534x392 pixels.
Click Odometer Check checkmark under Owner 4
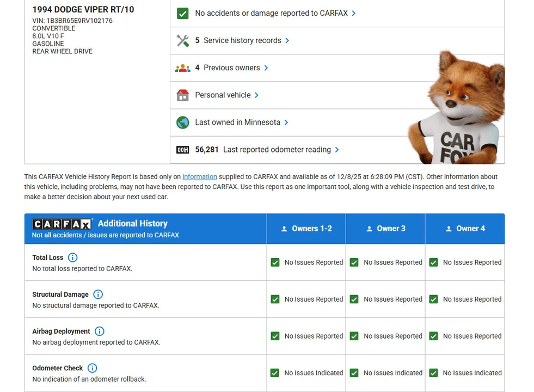point(433,373)
